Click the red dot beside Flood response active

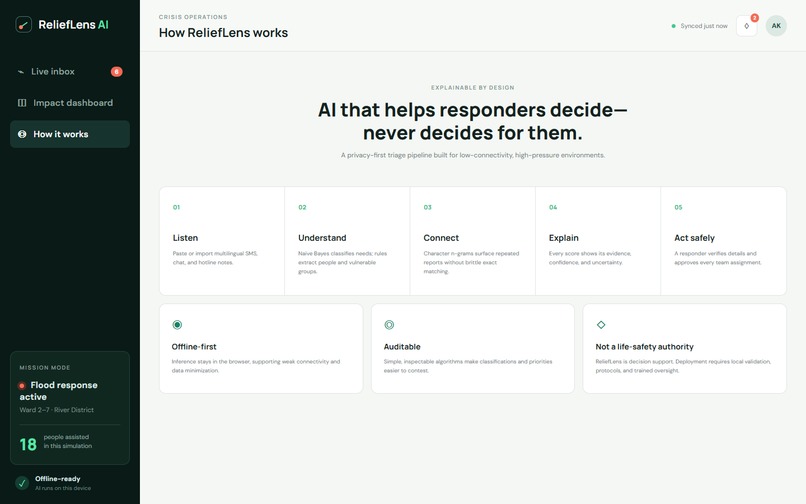(x=22, y=386)
